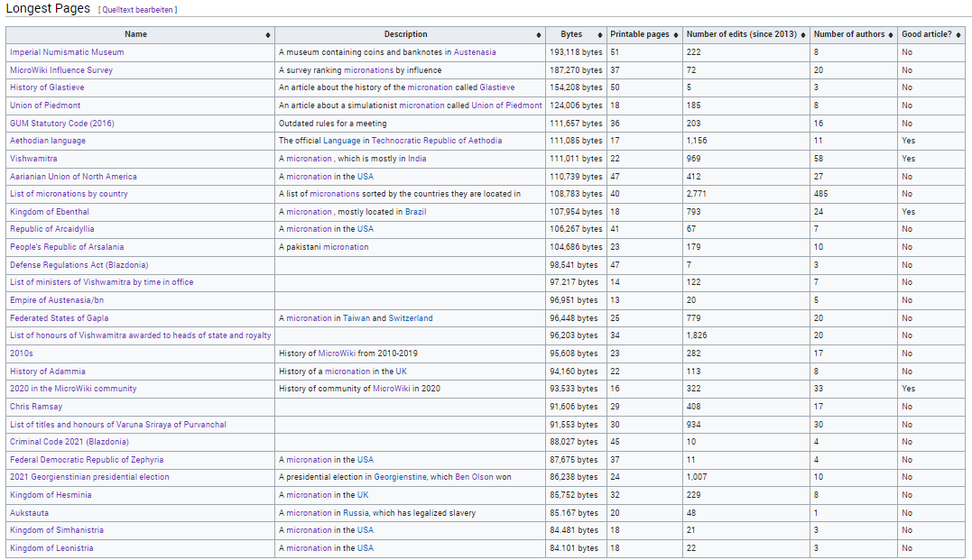Sort by Bytes column arrow icon
972x560 pixels.
[x=600, y=35]
